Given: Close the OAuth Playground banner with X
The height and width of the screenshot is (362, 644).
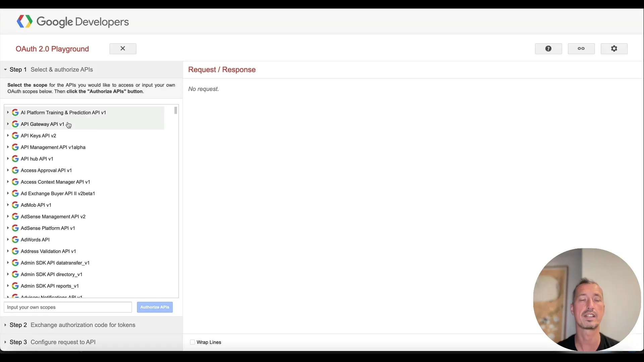Looking at the screenshot, I should (x=123, y=48).
